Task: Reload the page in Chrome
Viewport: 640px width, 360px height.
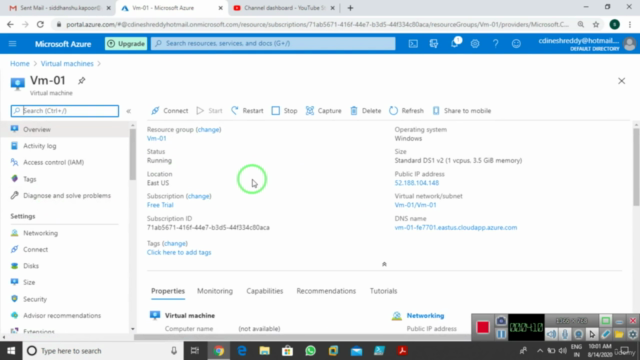Action: [x=40, y=24]
